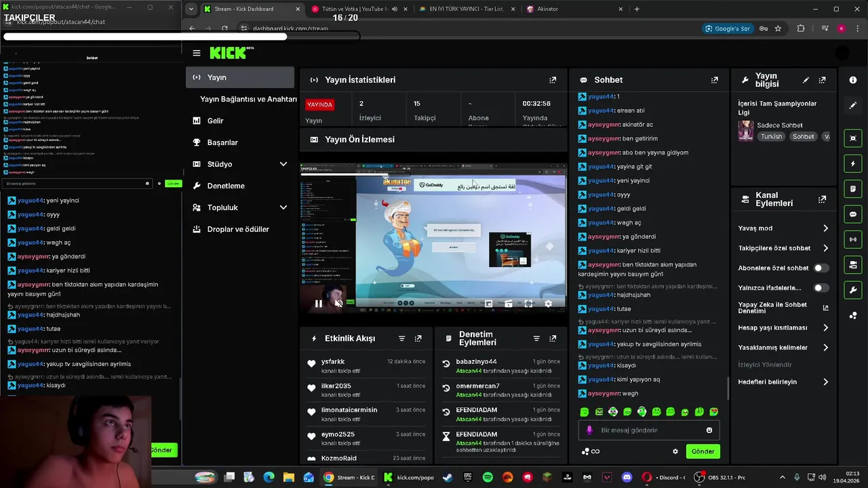Click the Turkish tag in stream info
The image size is (868, 488).
(771, 136)
